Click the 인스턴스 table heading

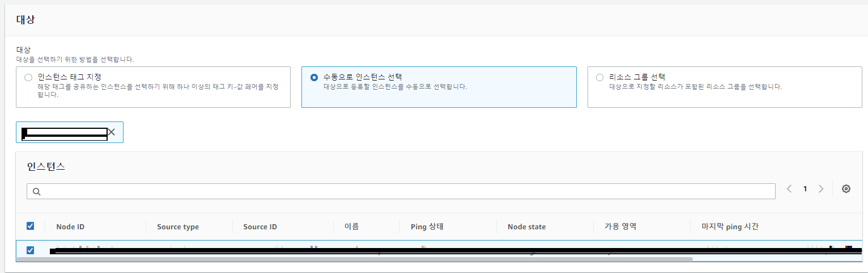click(x=46, y=166)
